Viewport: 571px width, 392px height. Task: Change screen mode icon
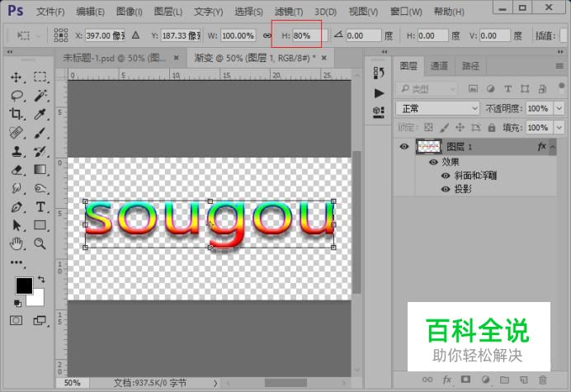pos(40,320)
